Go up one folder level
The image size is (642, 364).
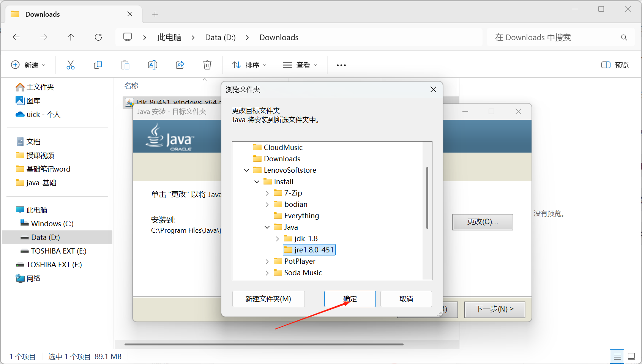(71, 37)
